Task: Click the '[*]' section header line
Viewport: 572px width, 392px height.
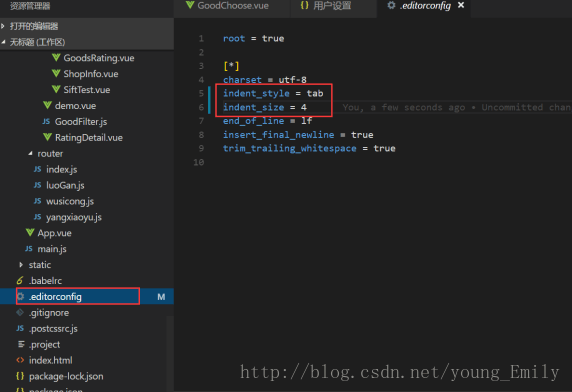Action: coord(231,66)
